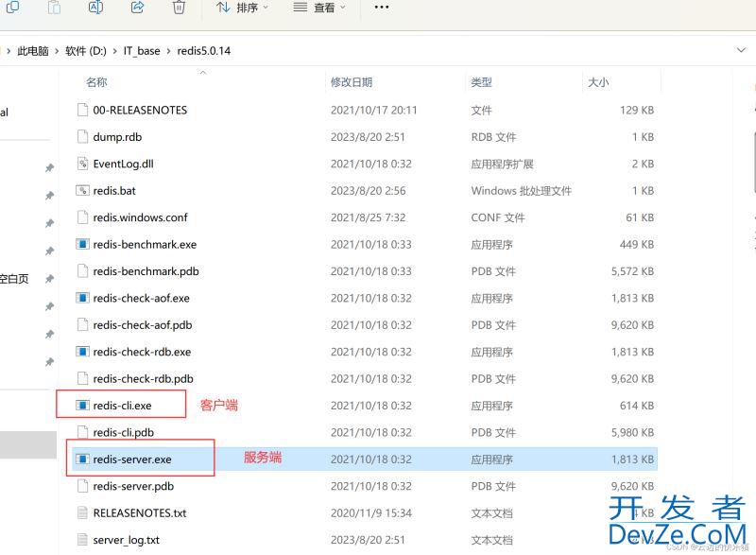Select the redis.windows.conf file

[x=140, y=217]
